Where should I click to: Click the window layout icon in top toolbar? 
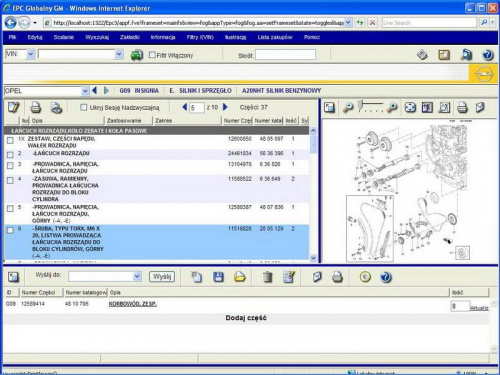[x=444, y=55]
